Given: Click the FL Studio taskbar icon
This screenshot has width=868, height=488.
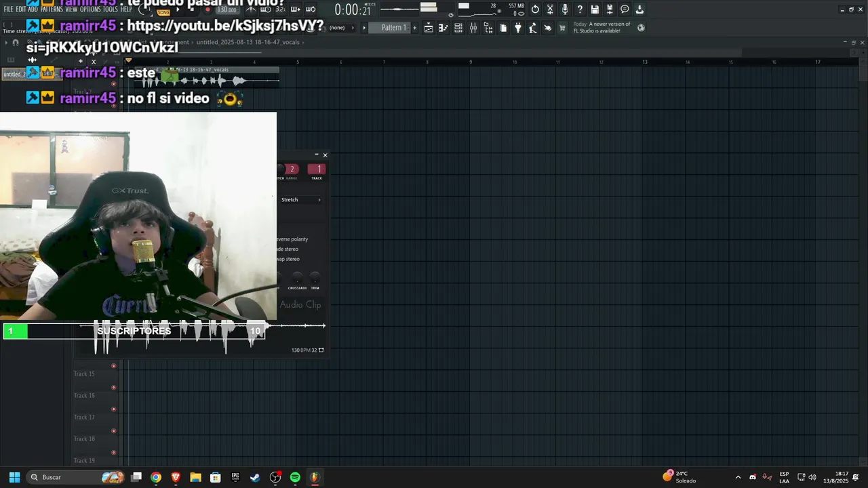Looking at the screenshot, I should click(315, 477).
